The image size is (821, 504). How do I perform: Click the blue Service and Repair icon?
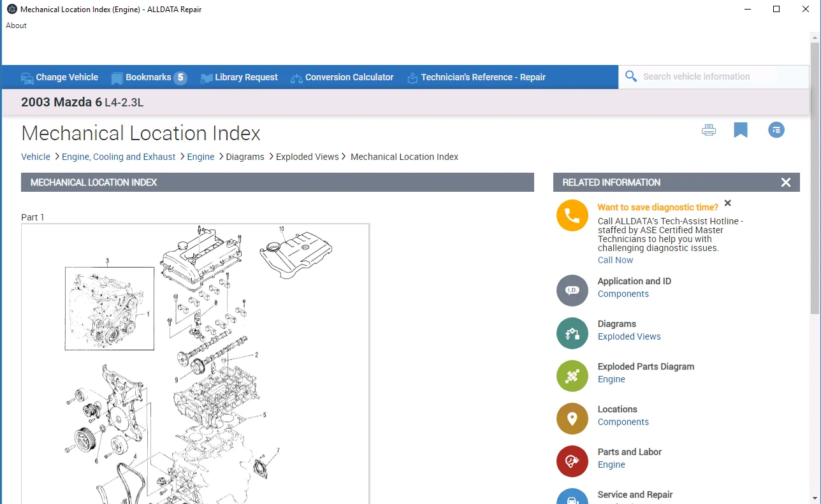pyautogui.click(x=572, y=496)
